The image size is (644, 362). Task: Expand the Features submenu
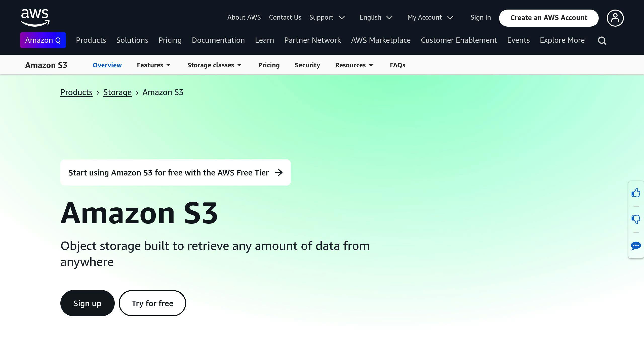(154, 65)
